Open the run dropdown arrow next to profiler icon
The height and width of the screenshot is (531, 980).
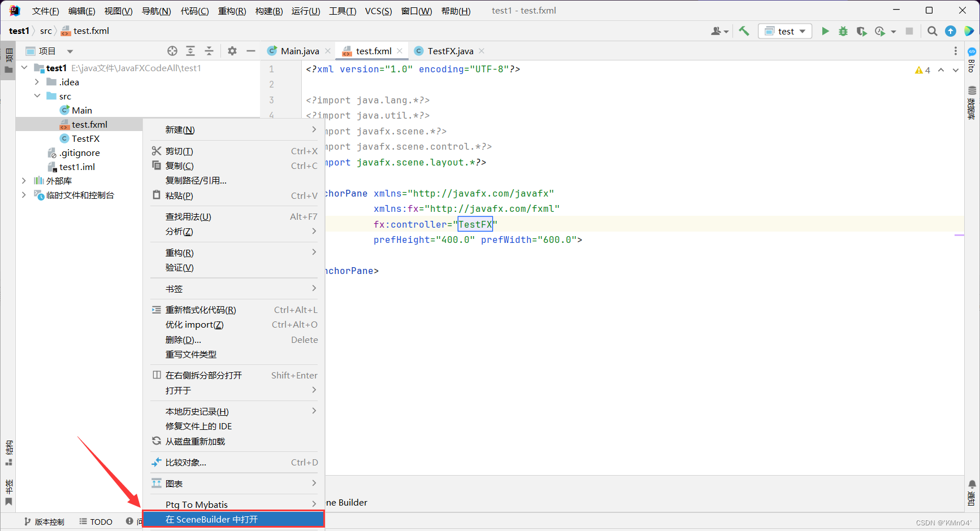[x=894, y=32]
